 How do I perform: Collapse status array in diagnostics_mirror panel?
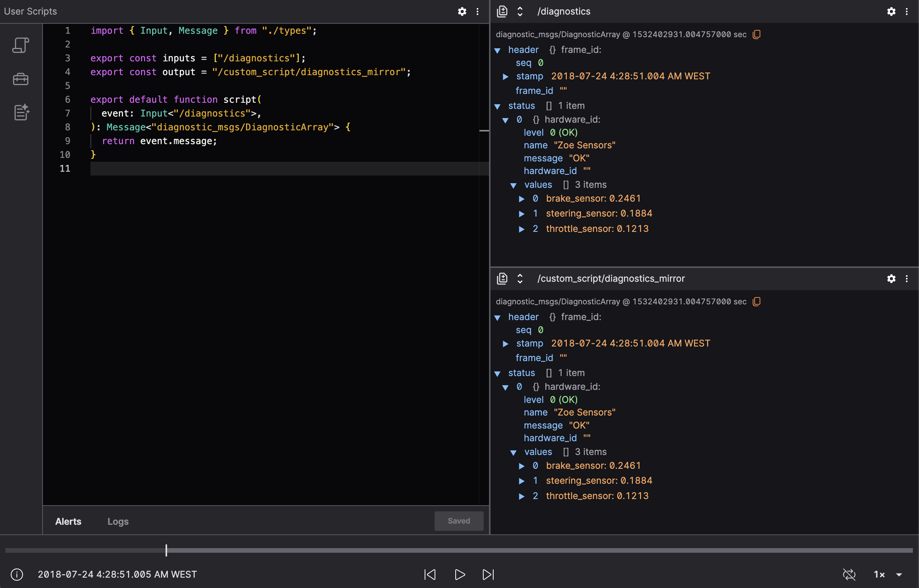pos(497,374)
